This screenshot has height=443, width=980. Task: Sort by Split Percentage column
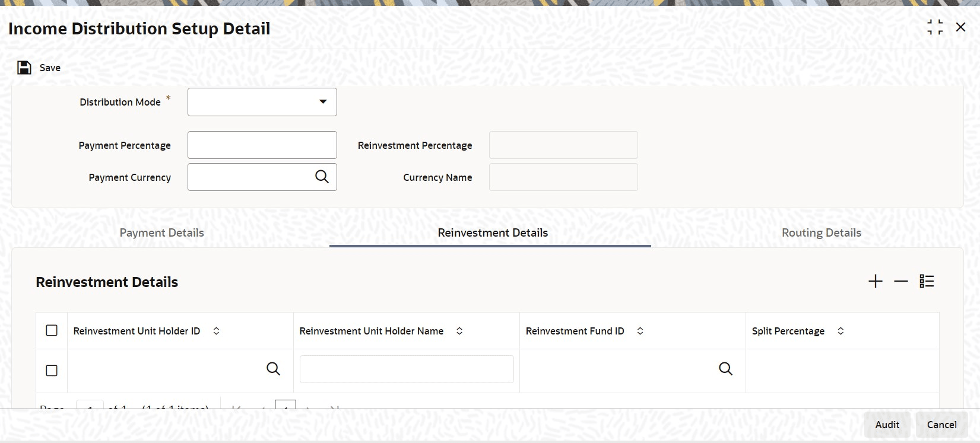pyautogui.click(x=841, y=331)
